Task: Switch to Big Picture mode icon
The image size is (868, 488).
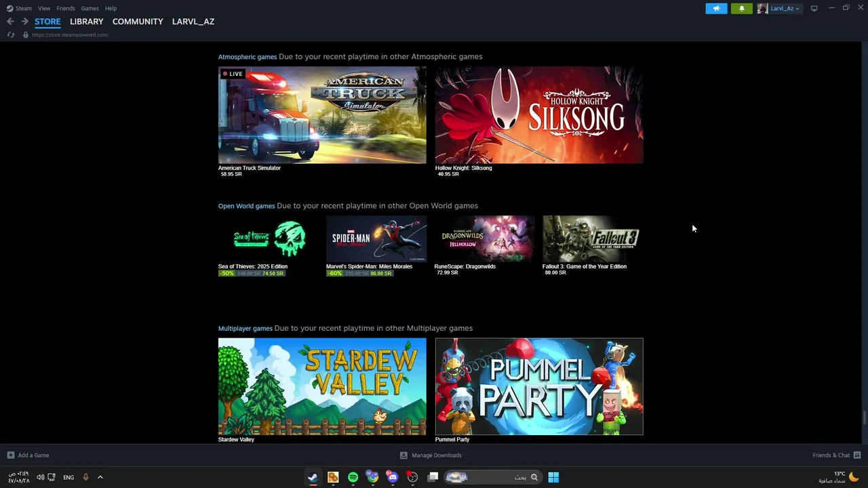Action: [814, 8]
